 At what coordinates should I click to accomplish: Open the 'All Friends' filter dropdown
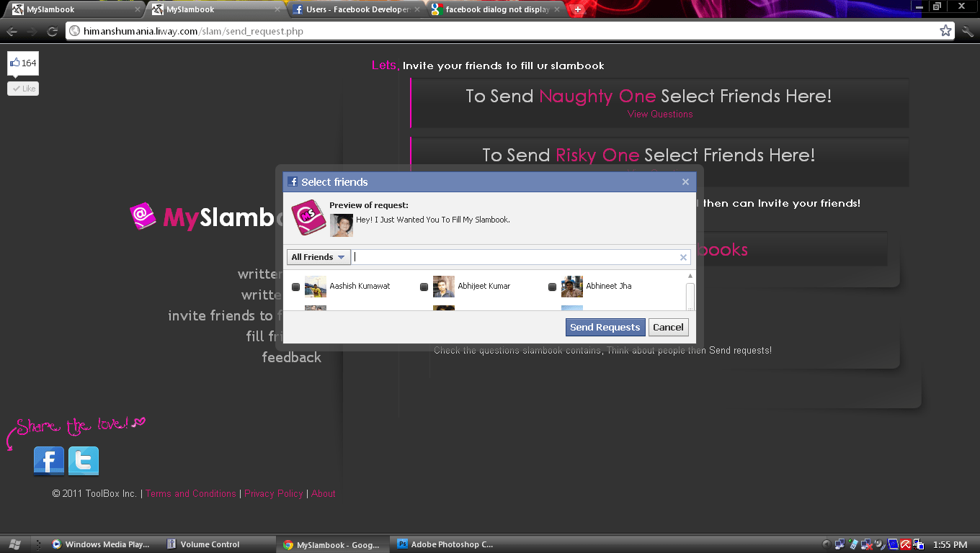click(318, 256)
